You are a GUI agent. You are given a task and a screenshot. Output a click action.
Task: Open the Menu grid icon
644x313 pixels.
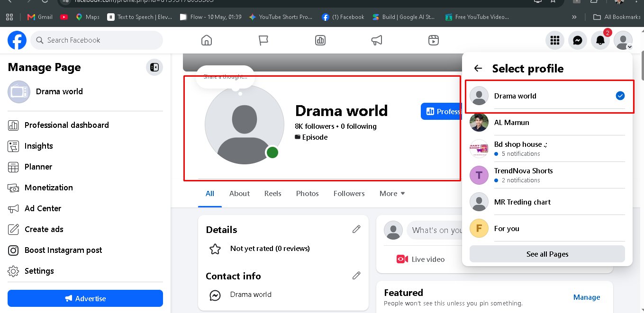[x=554, y=40]
